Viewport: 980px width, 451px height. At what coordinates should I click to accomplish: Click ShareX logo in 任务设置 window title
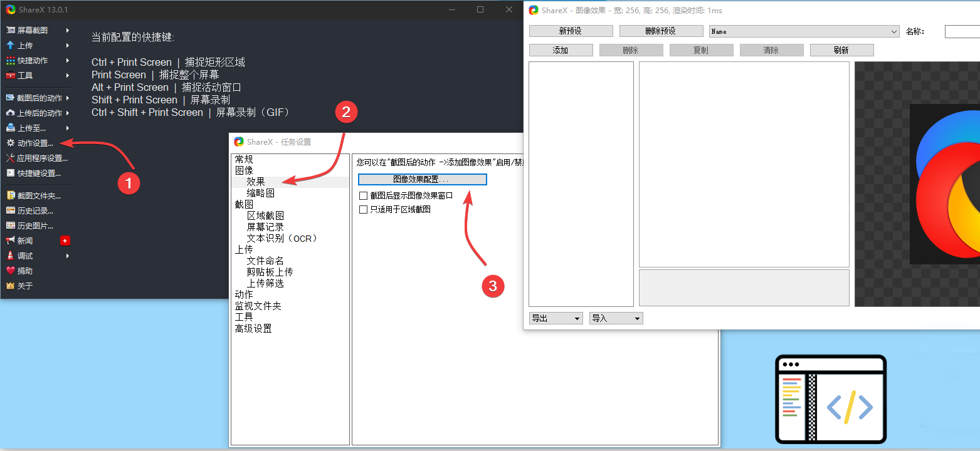coord(239,142)
